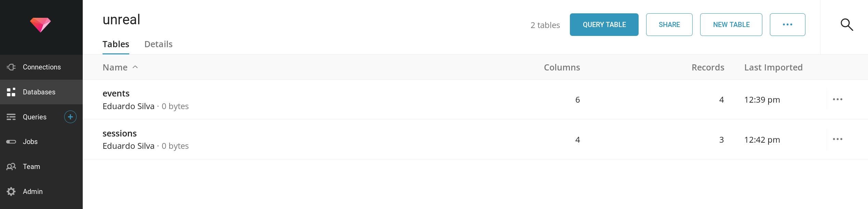This screenshot has height=209, width=868.
Task: Switch to the Details tab
Action: click(x=158, y=44)
